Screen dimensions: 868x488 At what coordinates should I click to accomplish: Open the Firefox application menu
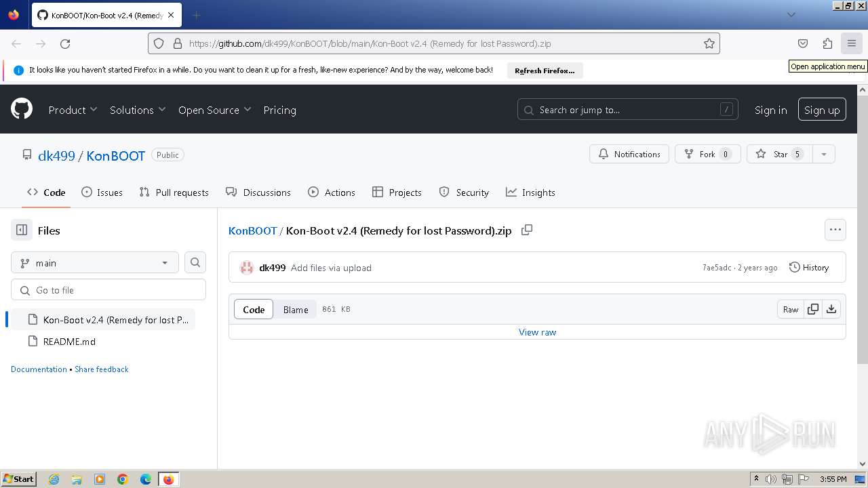point(852,43)
